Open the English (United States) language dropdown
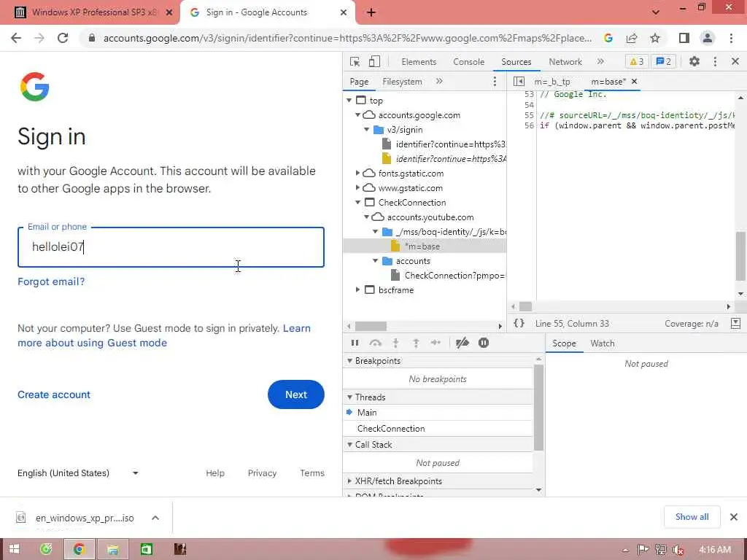 coord(78,472)
